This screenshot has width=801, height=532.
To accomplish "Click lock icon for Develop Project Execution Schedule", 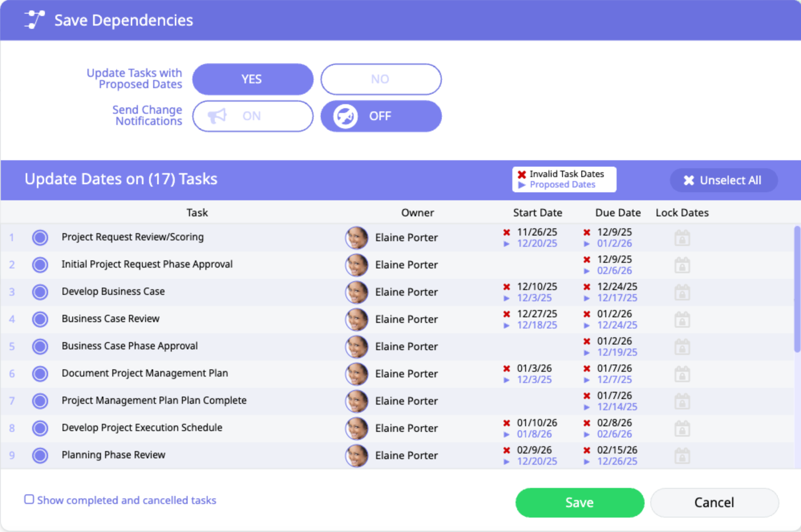I will click(x=682, y=429).
